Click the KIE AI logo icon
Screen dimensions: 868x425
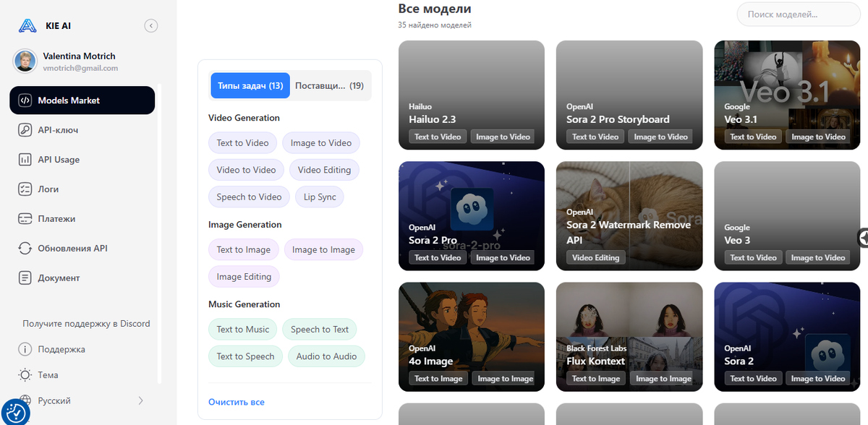click(27, 26)
